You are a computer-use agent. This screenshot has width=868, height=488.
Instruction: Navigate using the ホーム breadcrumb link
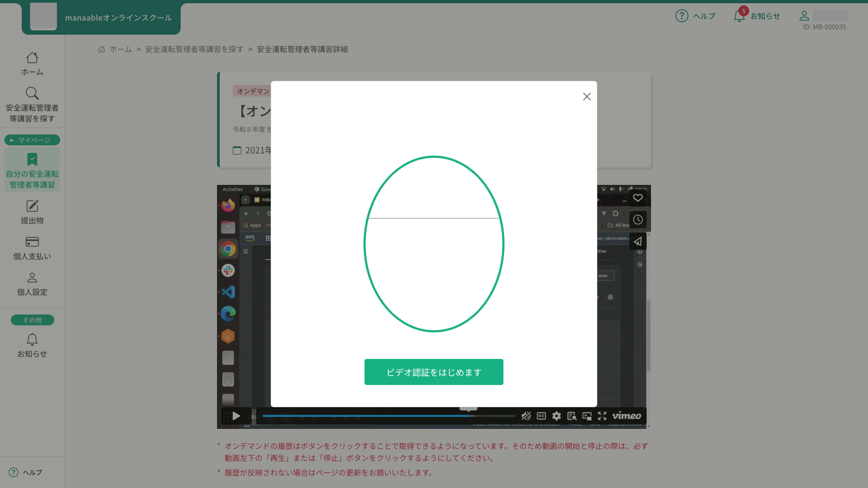[x=119, y=49]
